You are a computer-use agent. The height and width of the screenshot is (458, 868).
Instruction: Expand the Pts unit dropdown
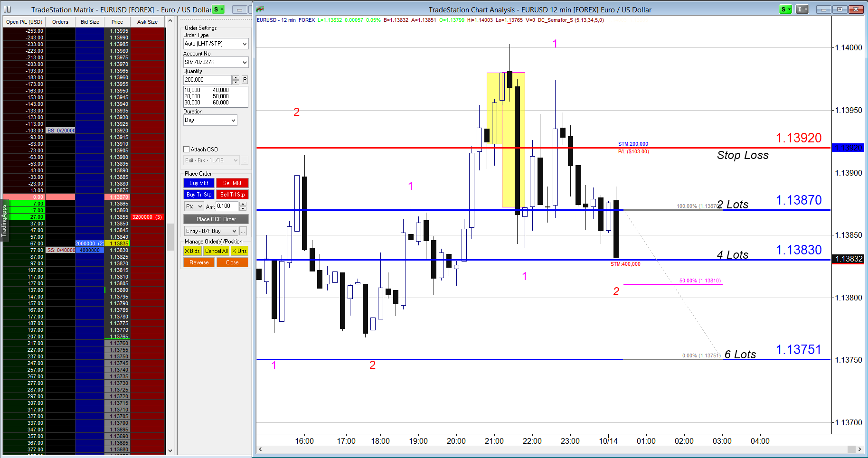pyautogui.click(x=200, y=206)
